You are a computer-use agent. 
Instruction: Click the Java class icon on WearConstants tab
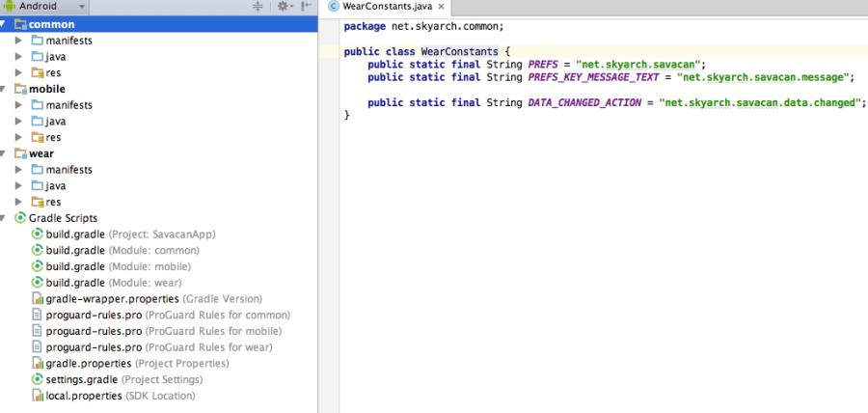334,7
